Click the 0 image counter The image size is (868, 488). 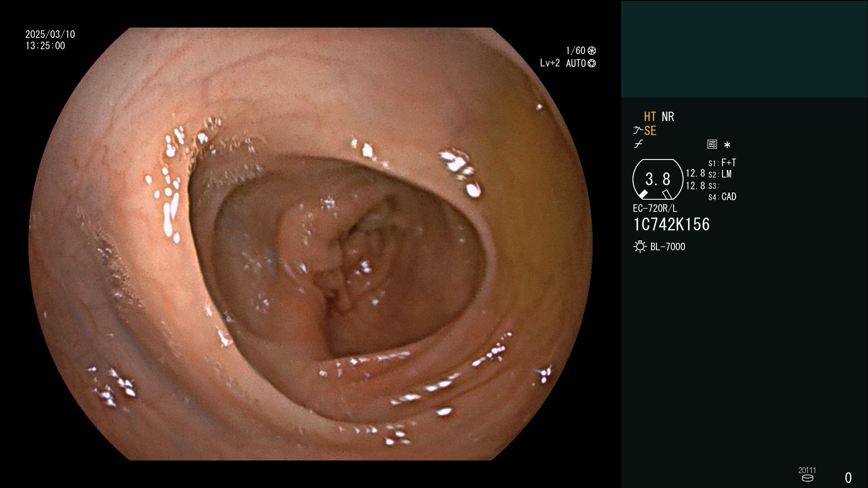tap(849, 478)
